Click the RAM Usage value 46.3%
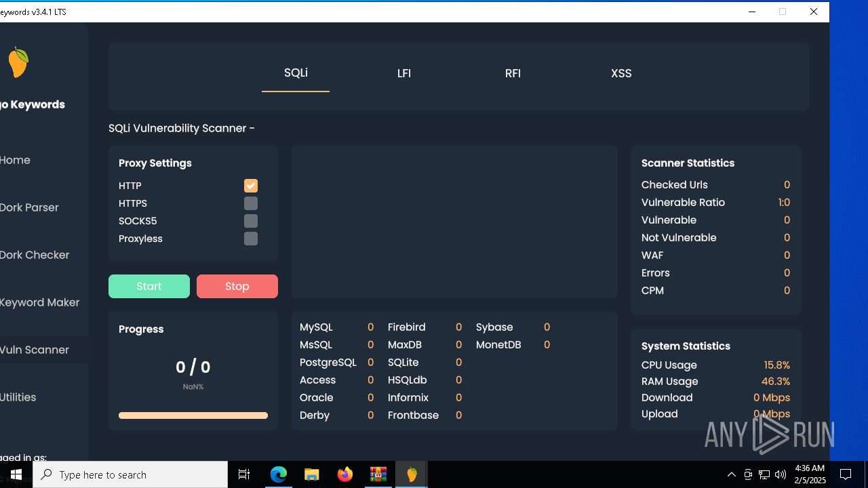Screen dimensions: 868x488 776,382
